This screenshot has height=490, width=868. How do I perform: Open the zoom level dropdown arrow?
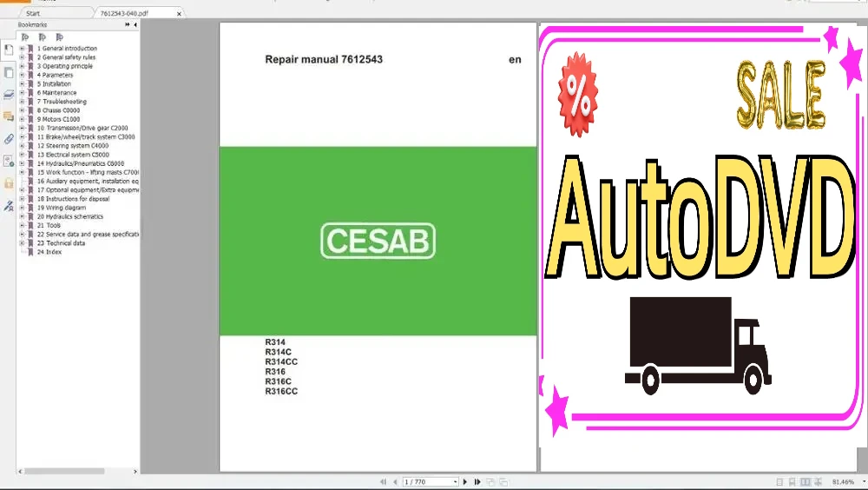pyautogui.click(x=864, y=482)
